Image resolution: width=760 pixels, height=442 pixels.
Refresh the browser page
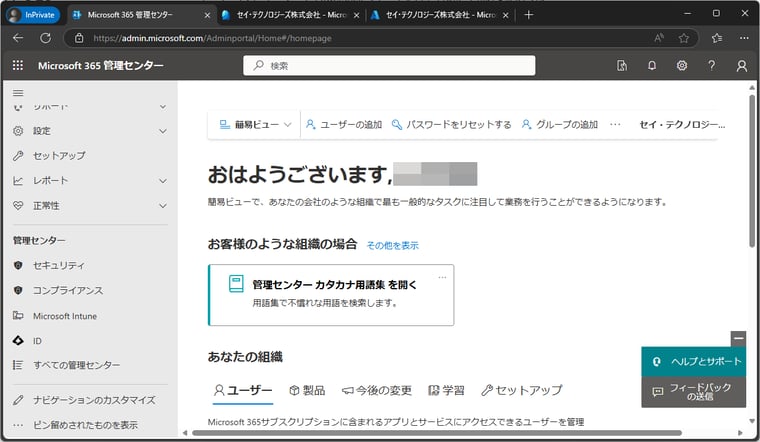pos(46,38)
